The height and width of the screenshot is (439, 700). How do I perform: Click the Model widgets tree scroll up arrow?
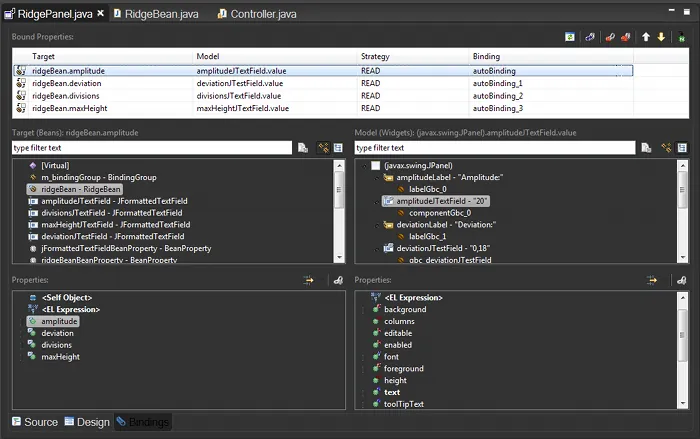click(x=683, y=165)
